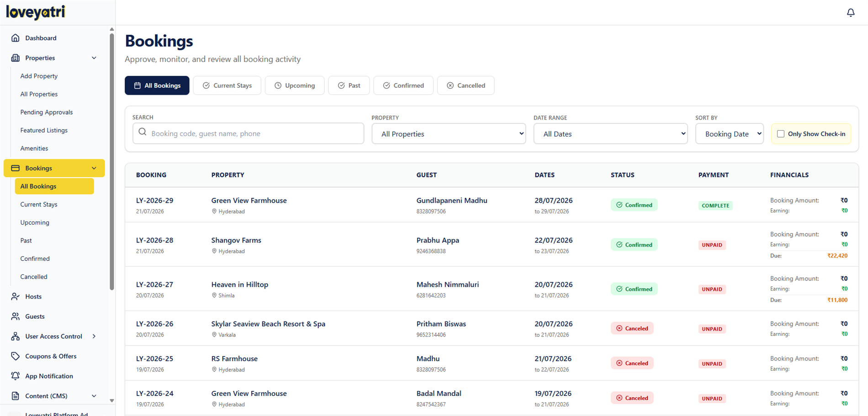This screenshot has width=868, height=416.
Task: Click the Dashboard home icon
Action: 16,38
